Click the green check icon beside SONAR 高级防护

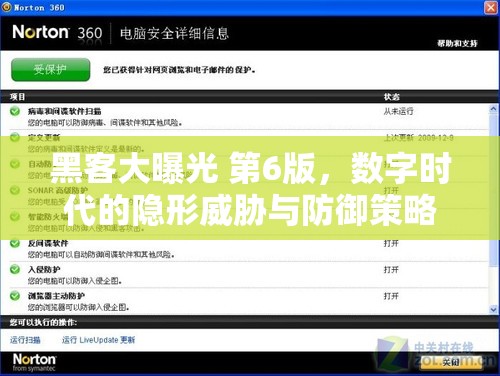pos(15,190)
